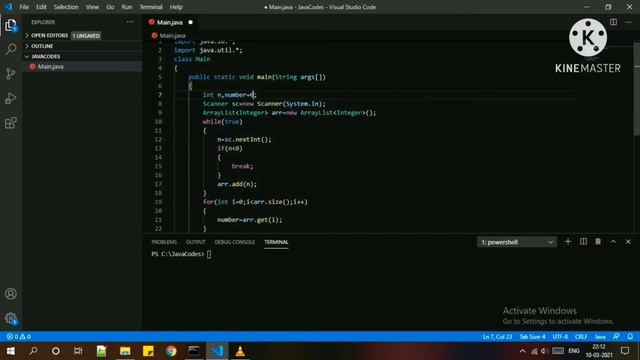This screenshot has height=360, width=640.
Task: Show errors and warnings count in status bar
Action: tap(19, 336)
